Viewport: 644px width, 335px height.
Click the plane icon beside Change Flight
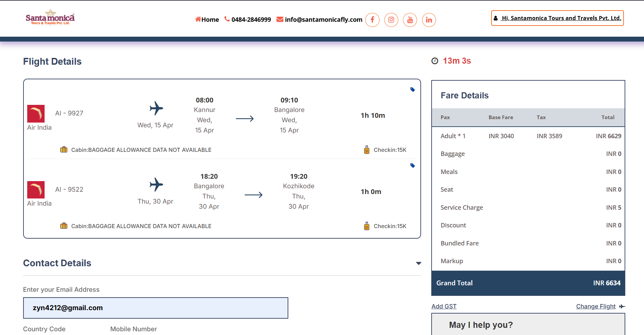(622, 306)
